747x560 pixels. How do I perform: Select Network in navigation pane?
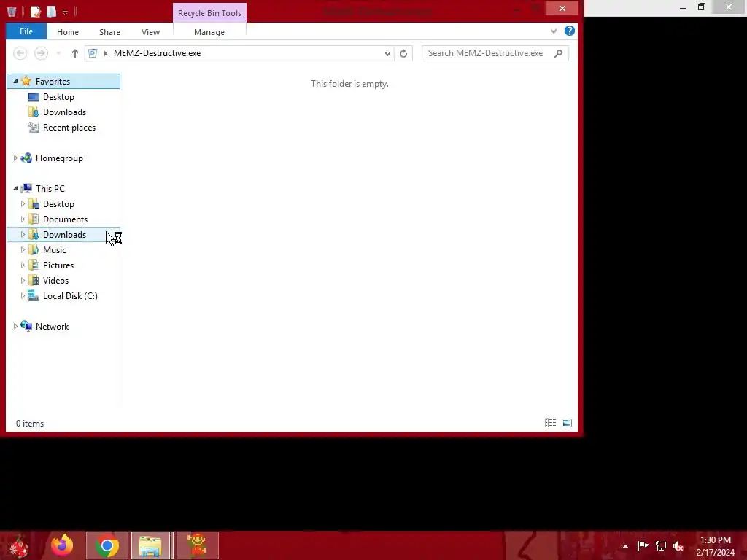(x=52, y=326)
